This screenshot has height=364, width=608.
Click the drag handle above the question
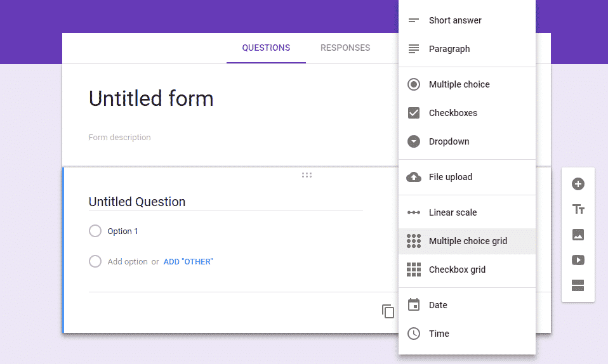coord(307,175)
